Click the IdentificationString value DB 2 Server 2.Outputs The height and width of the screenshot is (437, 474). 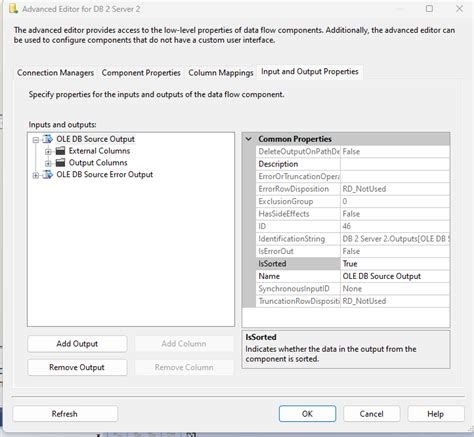tap(395, 239)
